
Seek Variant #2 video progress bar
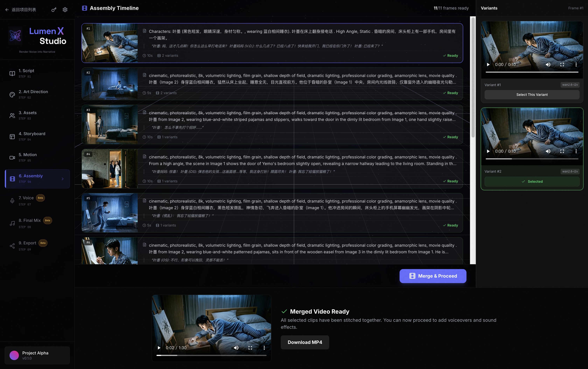click(x=532, y=159)
